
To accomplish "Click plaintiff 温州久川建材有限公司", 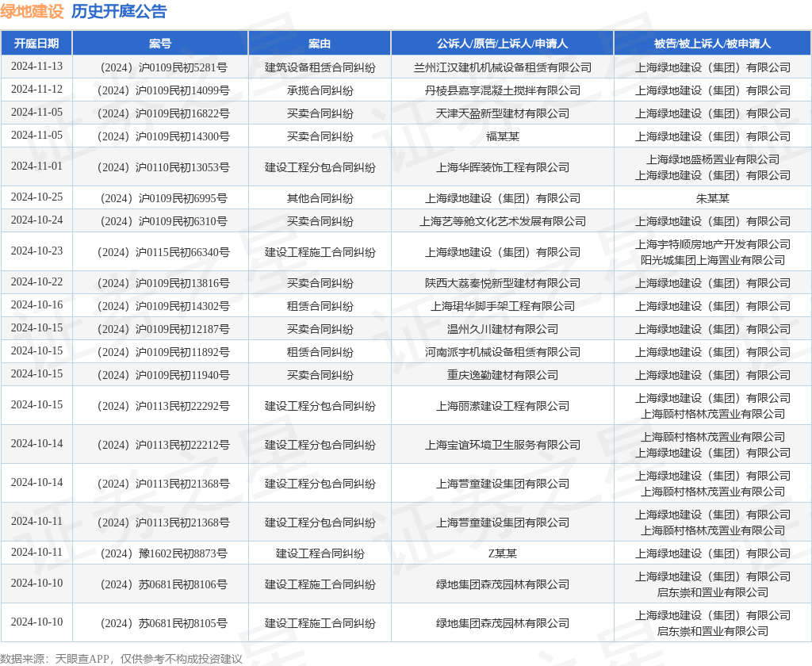I will point(502,329).
